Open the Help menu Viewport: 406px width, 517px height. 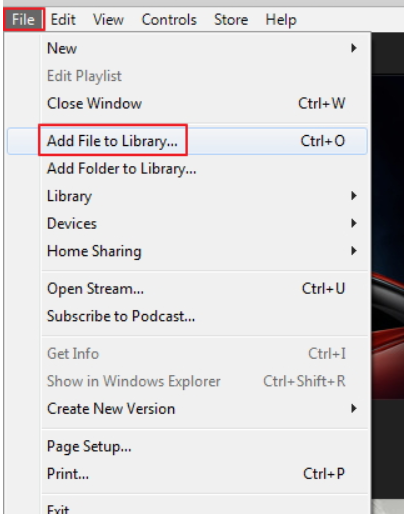click(281, 20)
